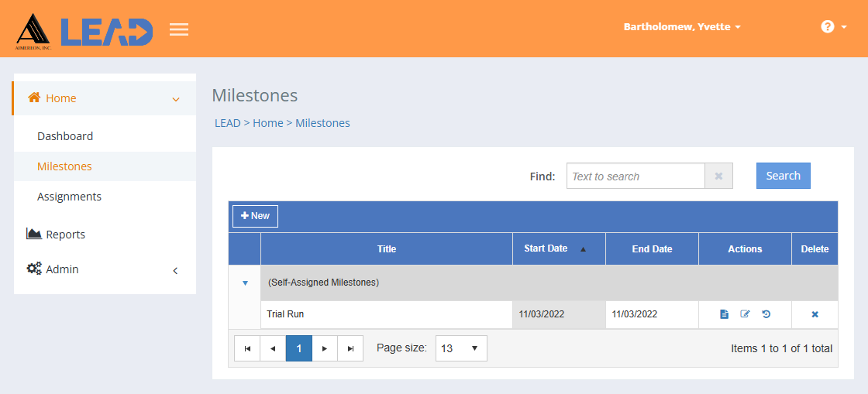Go to the first page of results

pos(247,348)
